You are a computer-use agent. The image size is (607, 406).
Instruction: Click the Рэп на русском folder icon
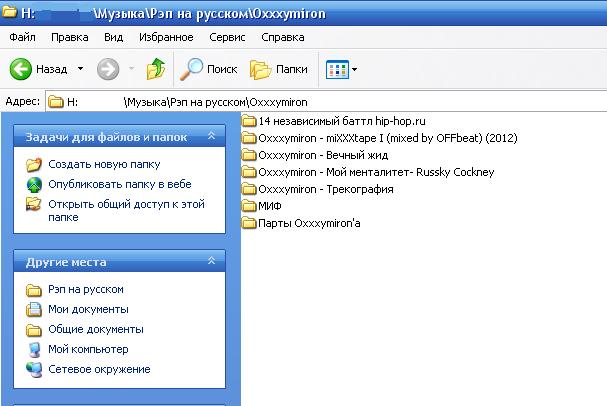34,290
